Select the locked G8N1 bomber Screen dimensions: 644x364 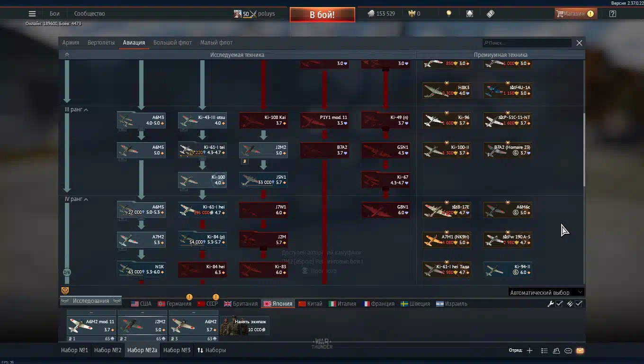point(385,210)
